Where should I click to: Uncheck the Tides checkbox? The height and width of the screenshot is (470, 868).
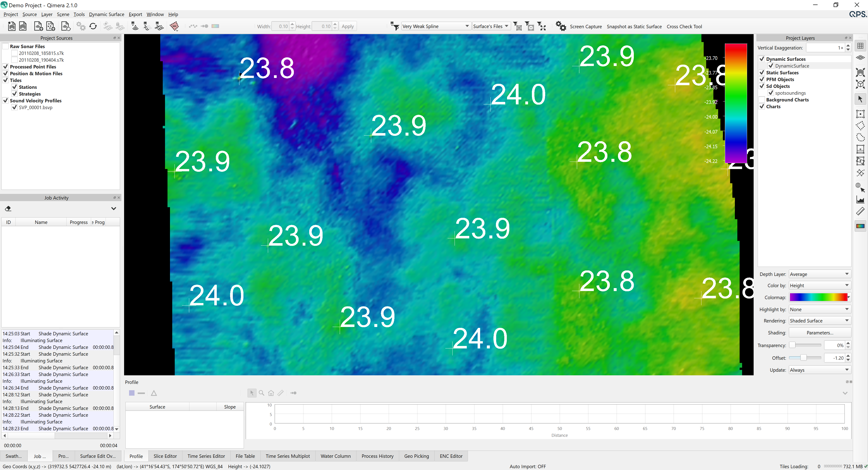(x=6, y=80)
